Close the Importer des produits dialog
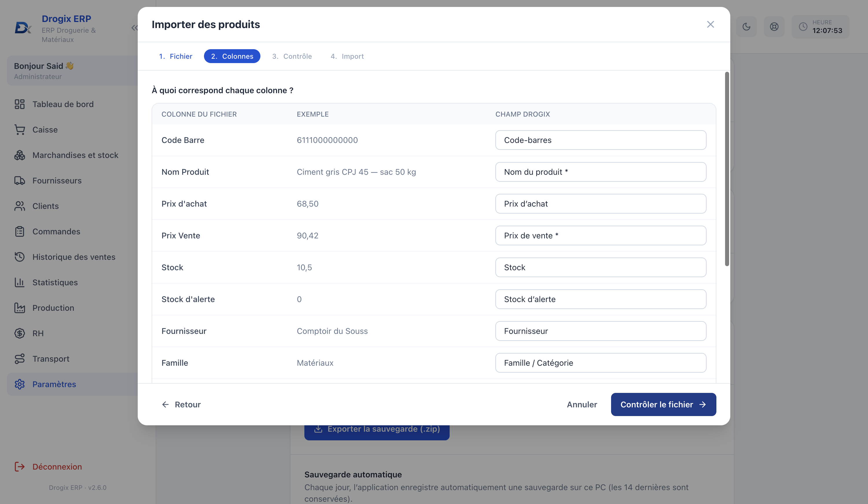868x504 pixels. [x=710, y=25]
